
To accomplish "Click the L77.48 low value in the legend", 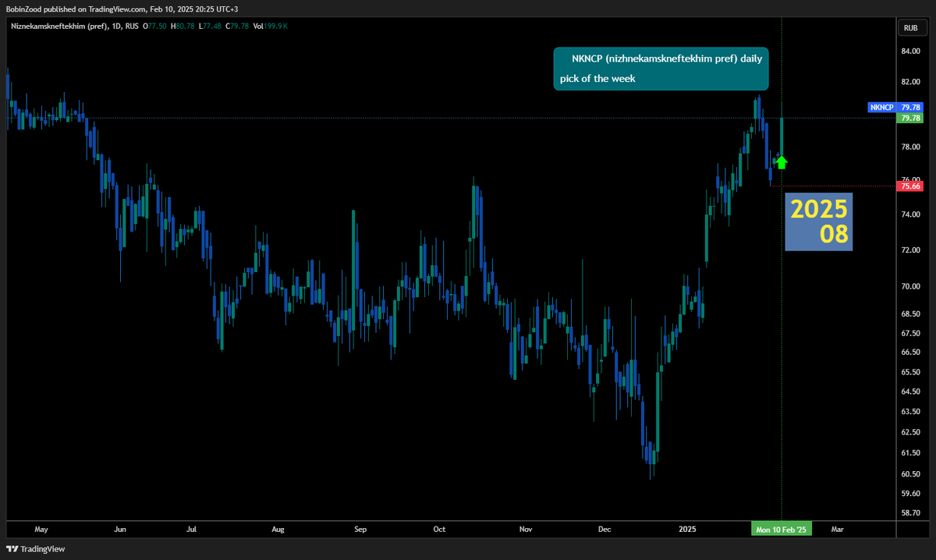I will tap(211, 27).
